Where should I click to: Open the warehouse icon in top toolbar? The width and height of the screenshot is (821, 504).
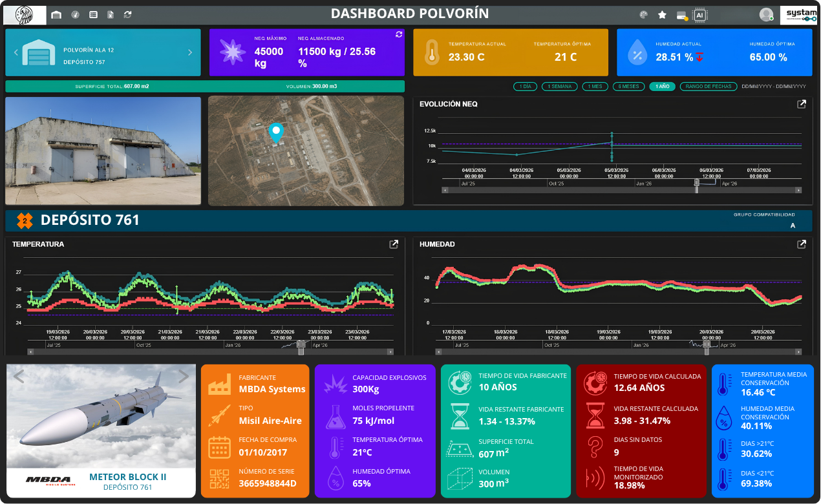(x=56, y=14)
